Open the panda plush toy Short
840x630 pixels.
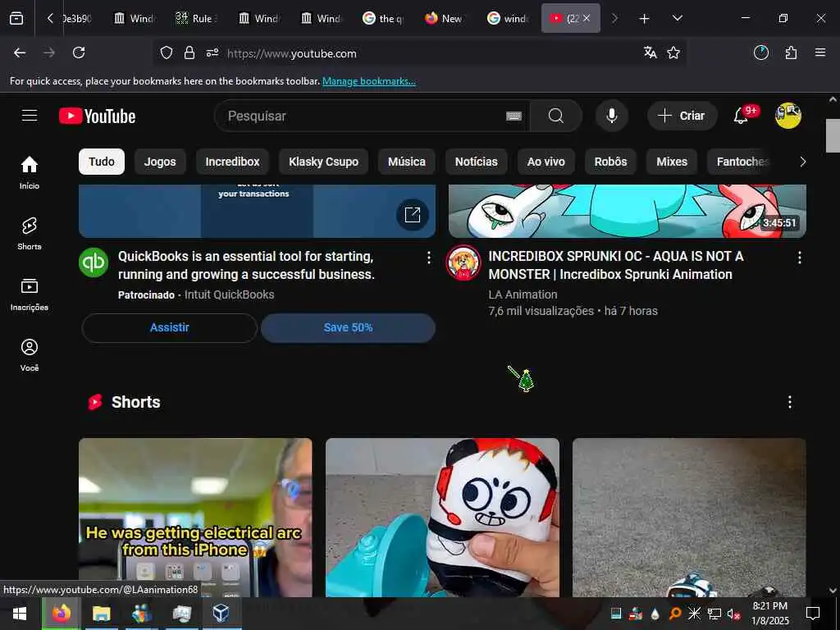click(442, 518)
